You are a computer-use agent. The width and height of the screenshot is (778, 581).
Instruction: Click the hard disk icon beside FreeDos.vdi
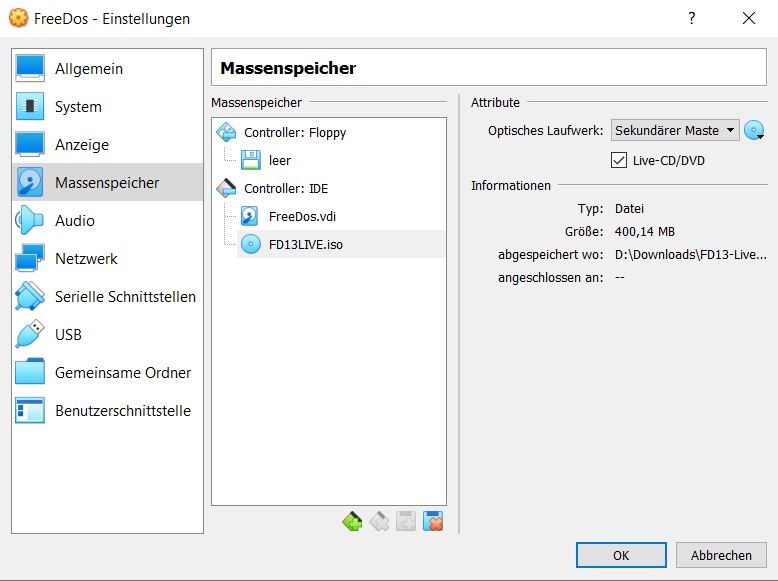click(x=249, y=216)
